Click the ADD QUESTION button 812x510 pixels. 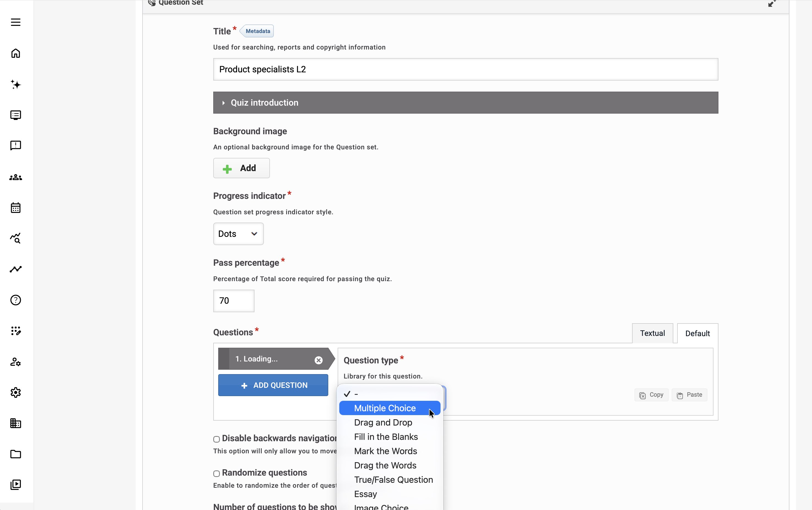coord(273,385)
